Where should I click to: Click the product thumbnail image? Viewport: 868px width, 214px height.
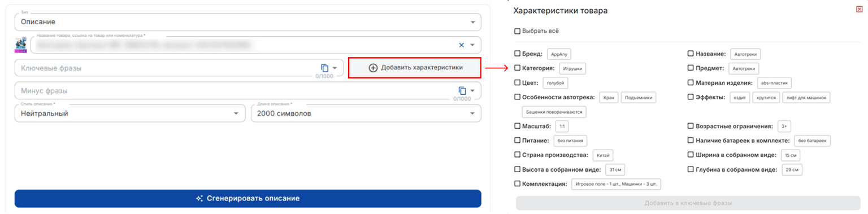21,45
